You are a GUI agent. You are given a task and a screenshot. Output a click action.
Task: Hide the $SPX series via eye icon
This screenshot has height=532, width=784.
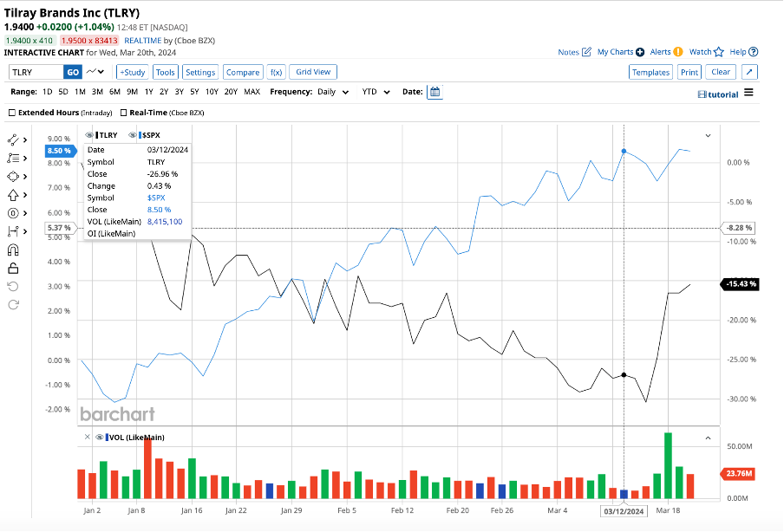pos(133,135)
